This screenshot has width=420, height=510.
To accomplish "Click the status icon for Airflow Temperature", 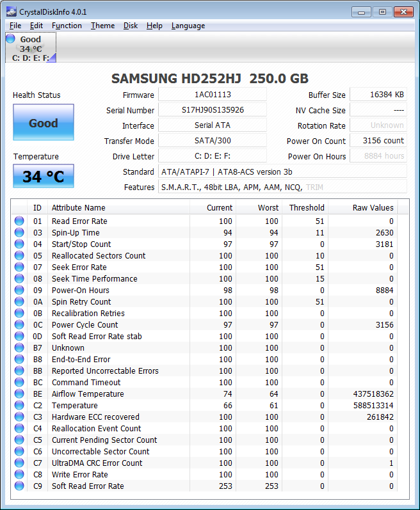I will tap(19, 394).
